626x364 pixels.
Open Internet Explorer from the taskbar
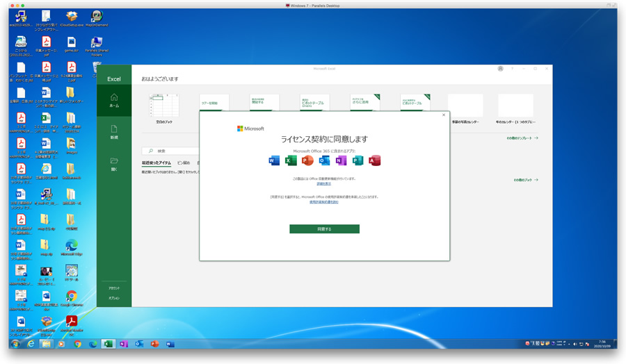[31, 344]
